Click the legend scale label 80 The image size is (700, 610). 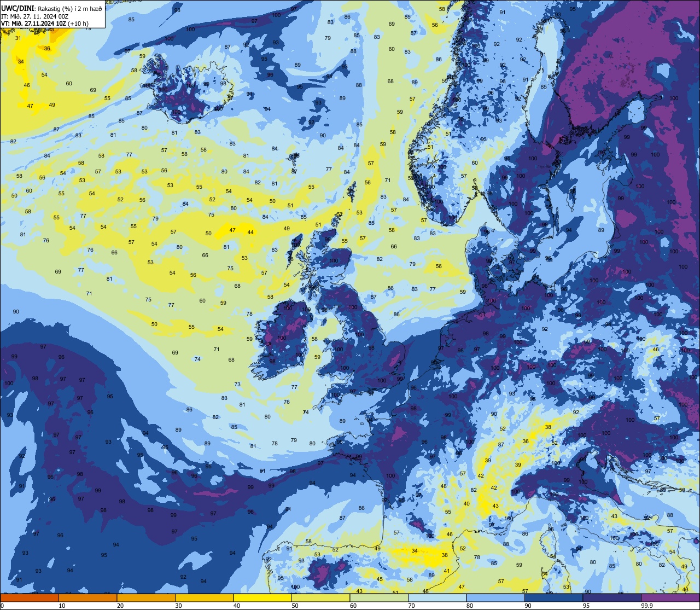(x=470, y=606)
